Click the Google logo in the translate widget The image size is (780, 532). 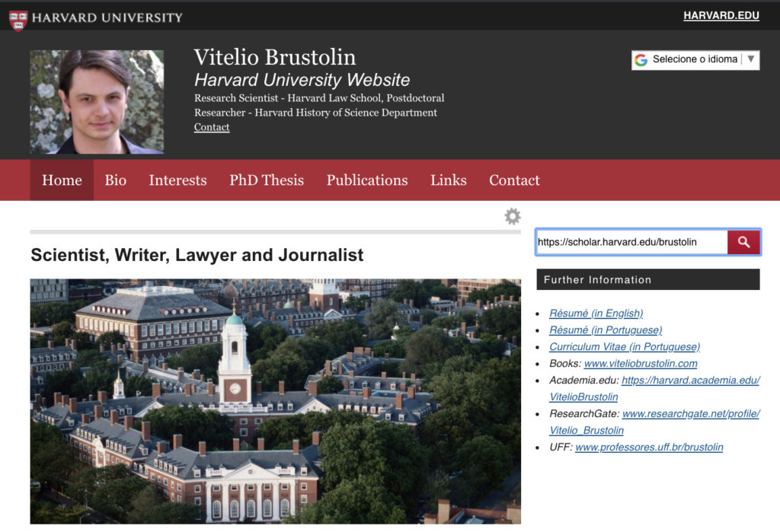tap(641, 59)
